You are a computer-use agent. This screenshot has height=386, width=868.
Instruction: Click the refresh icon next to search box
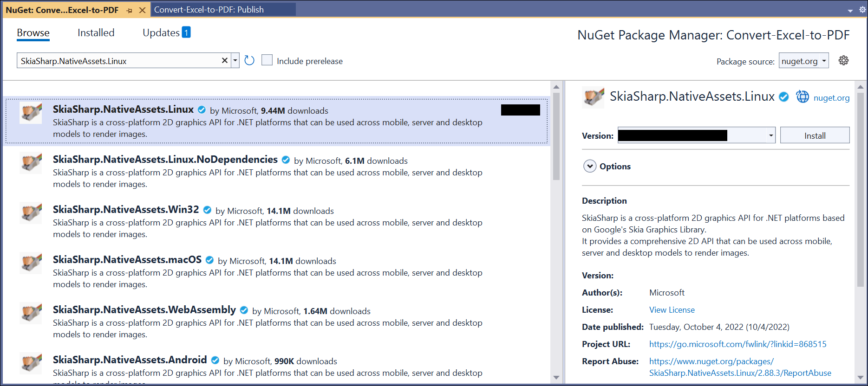249,60
